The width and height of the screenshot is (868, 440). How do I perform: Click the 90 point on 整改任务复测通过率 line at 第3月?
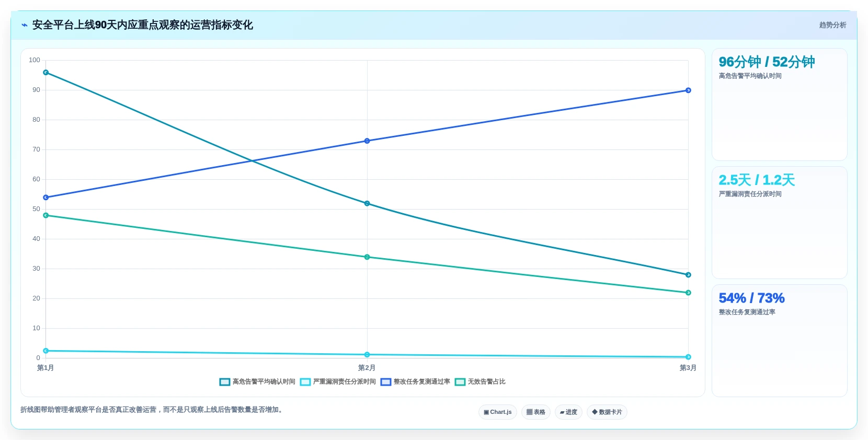click(688, 90)
